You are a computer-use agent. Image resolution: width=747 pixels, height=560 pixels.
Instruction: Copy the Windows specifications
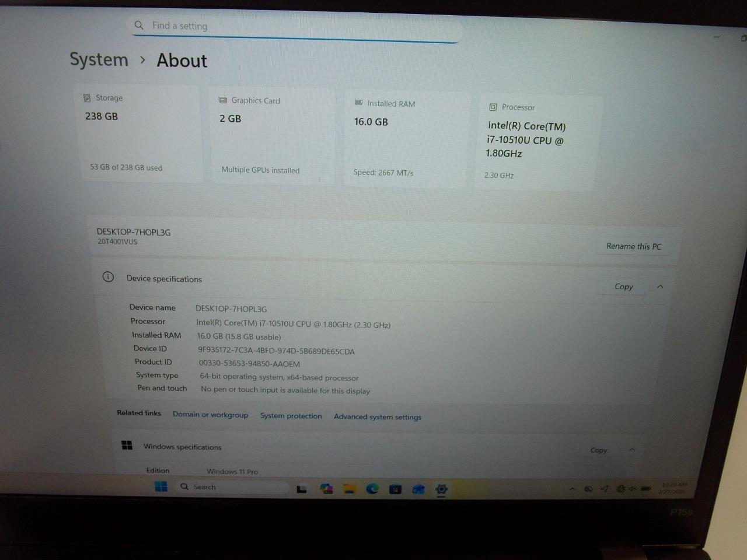point(598,450)
